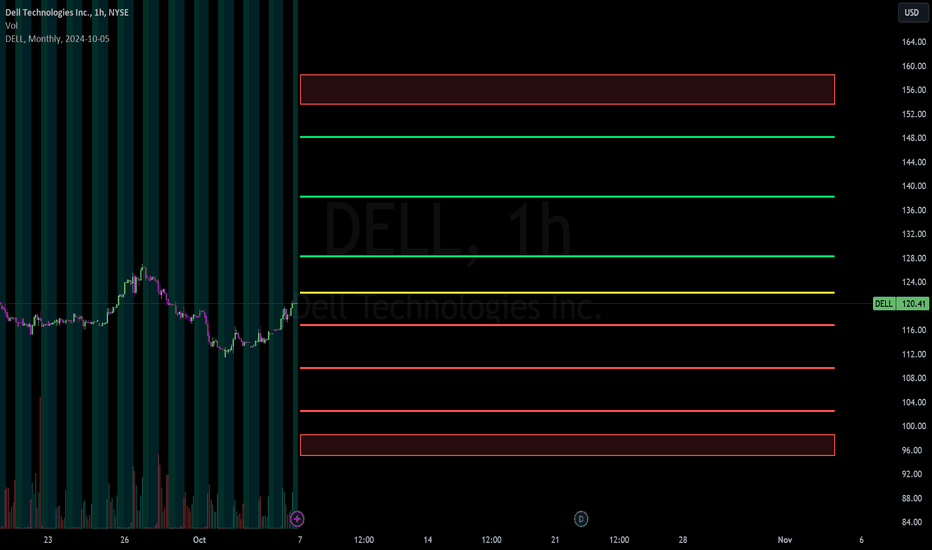Click the 104.00 price axis label

click(914, 403)
